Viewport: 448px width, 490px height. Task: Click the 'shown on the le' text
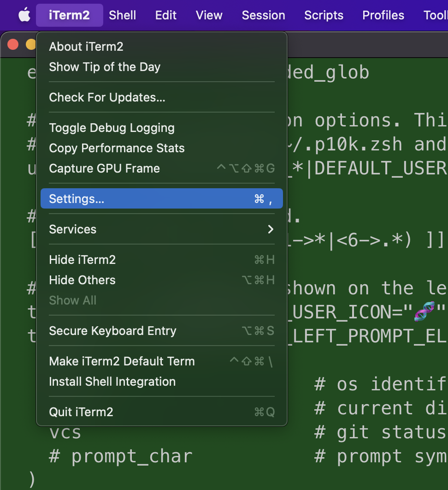pos(367,288)
